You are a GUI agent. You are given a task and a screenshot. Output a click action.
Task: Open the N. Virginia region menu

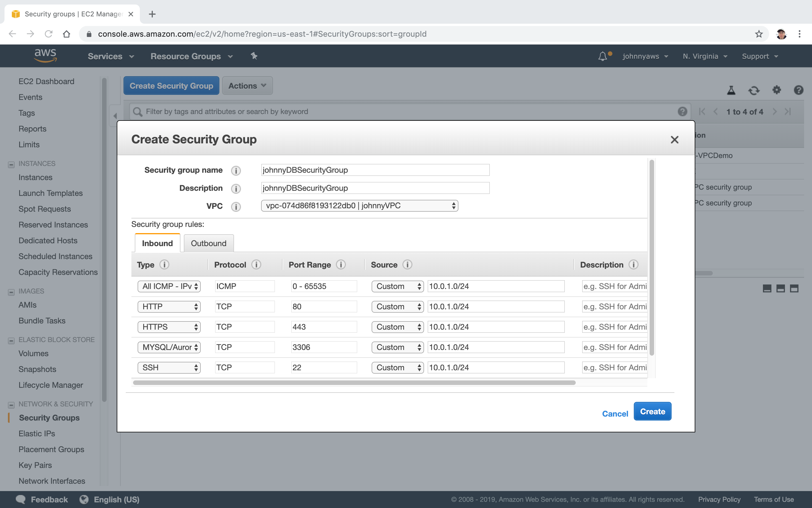coord(705,56)
